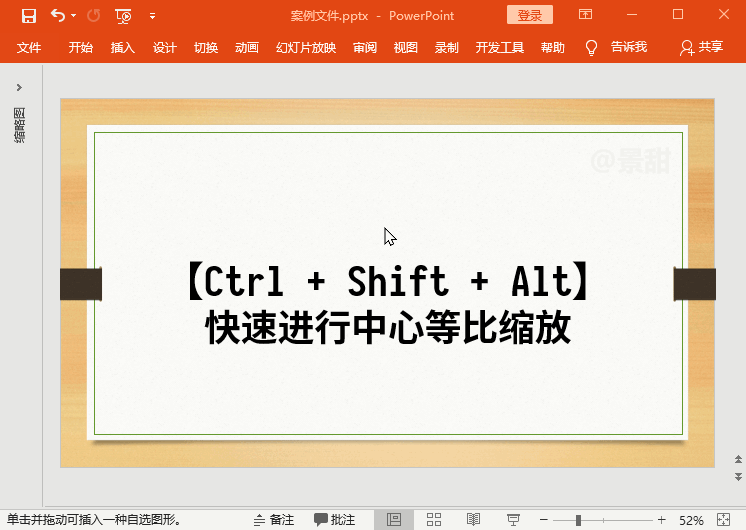Image resolution: width=746 pixels, height=530 pixels.
Task: Select the slide title text Ctrl + Shift + Alt
Action: pyautogui.click(x=388, y=281)
